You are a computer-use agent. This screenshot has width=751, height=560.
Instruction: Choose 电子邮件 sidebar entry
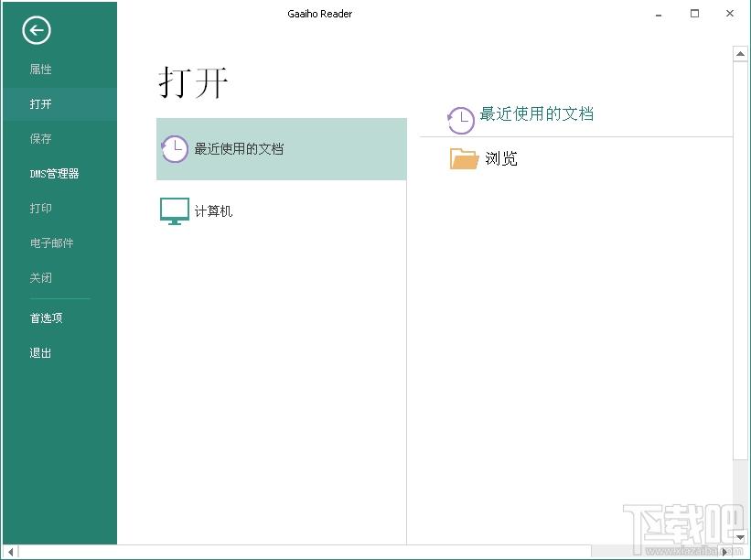(52, 242)
